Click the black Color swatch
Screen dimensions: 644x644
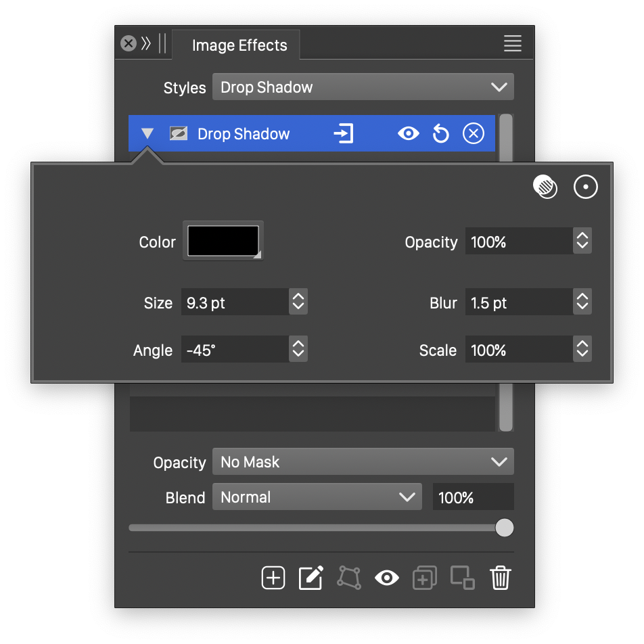[x=223, y=241]
